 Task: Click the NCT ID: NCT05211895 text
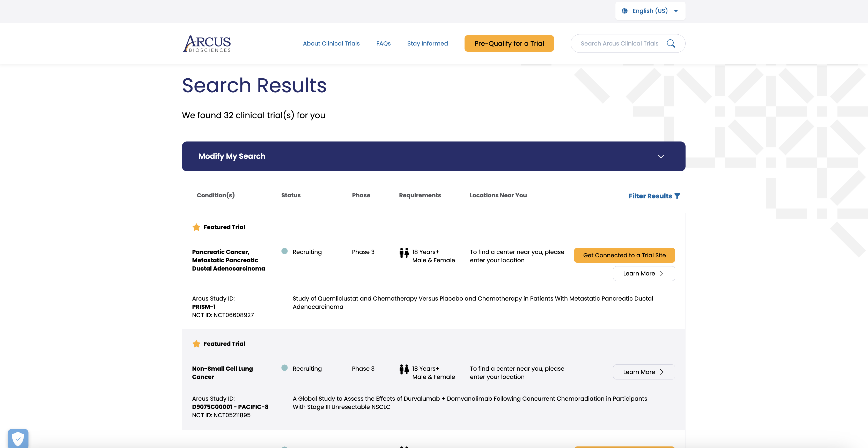[x=221, y=415]
